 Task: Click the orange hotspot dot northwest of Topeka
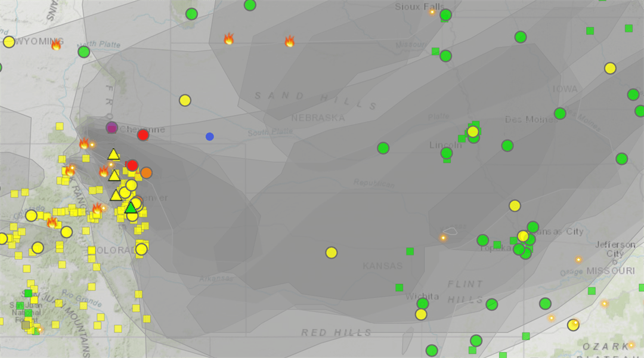pos(443,237)
